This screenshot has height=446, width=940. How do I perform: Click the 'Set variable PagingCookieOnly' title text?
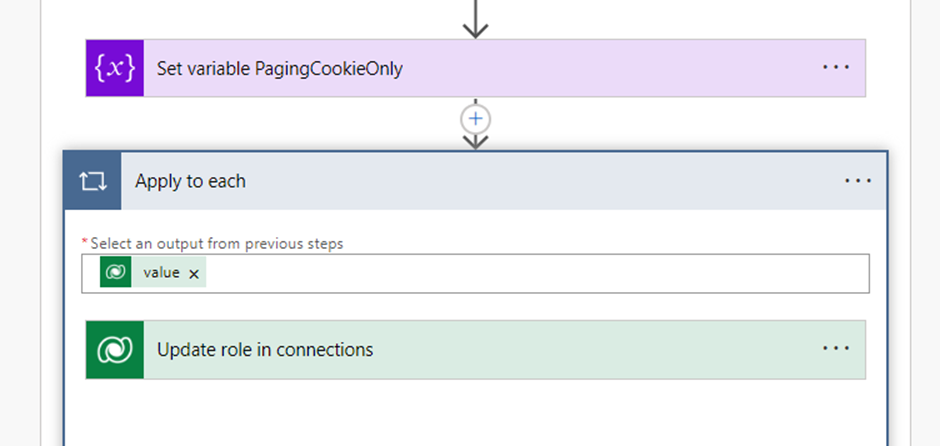click(279, 68)
